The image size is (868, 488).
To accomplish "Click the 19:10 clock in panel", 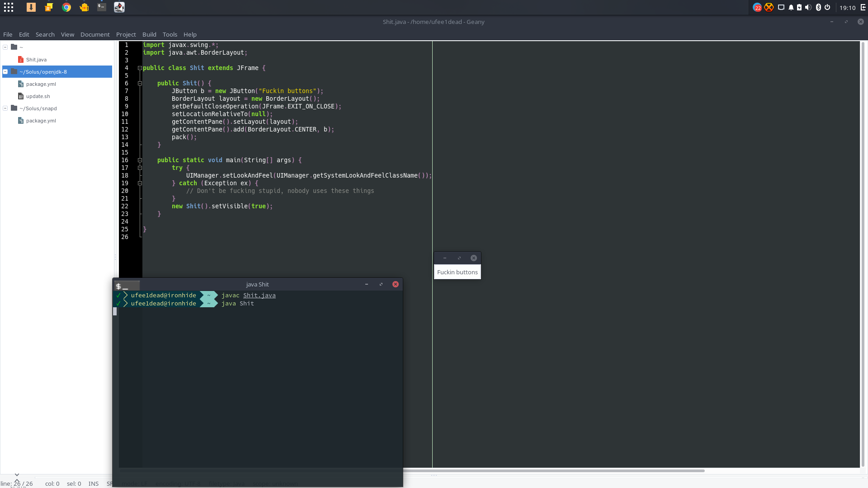I will coord(848,8).
